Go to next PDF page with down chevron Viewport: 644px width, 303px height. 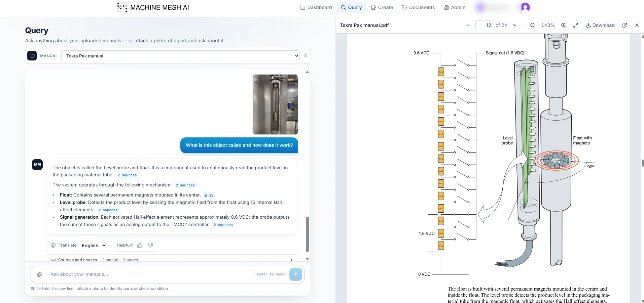coord(515,25)
